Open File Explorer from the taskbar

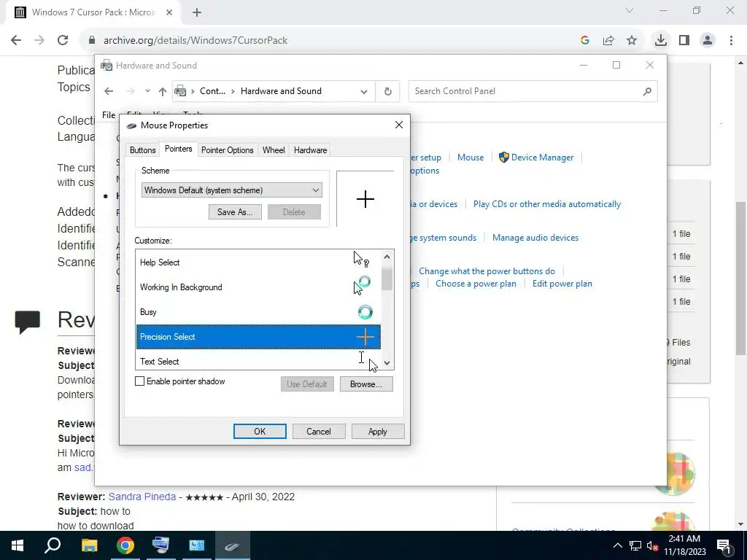[x=89, y=545]
